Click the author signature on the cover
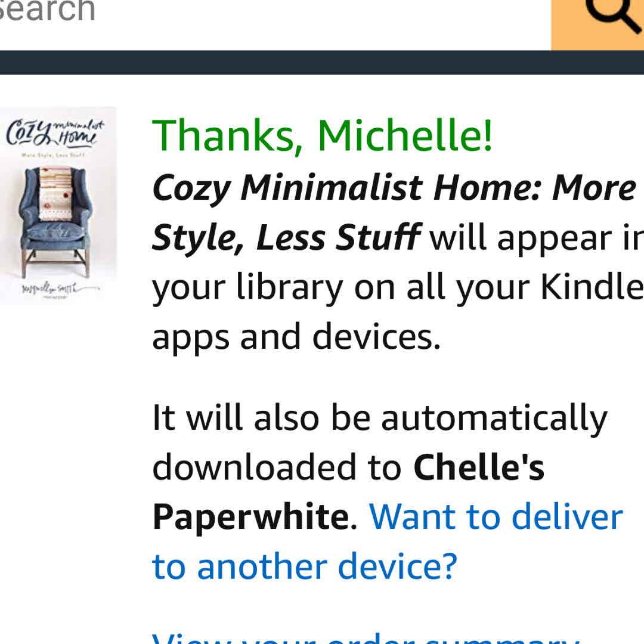The height and width of the screenshot is (644, 644). [60, 288]
